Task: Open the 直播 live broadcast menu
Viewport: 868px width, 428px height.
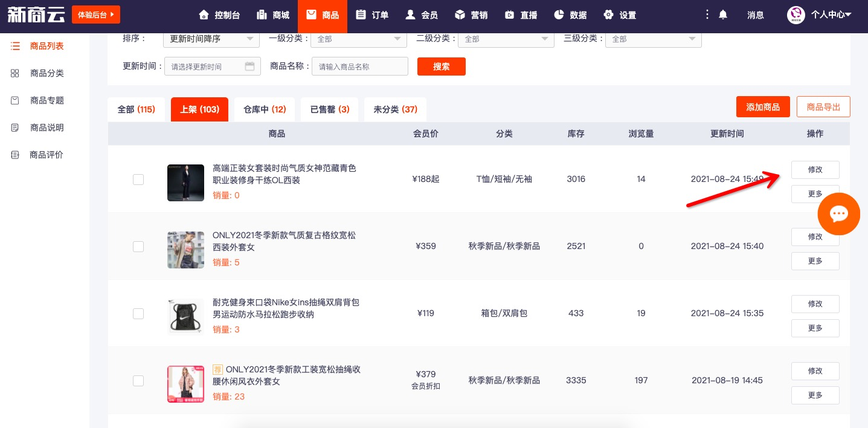Action: point(521,15)
